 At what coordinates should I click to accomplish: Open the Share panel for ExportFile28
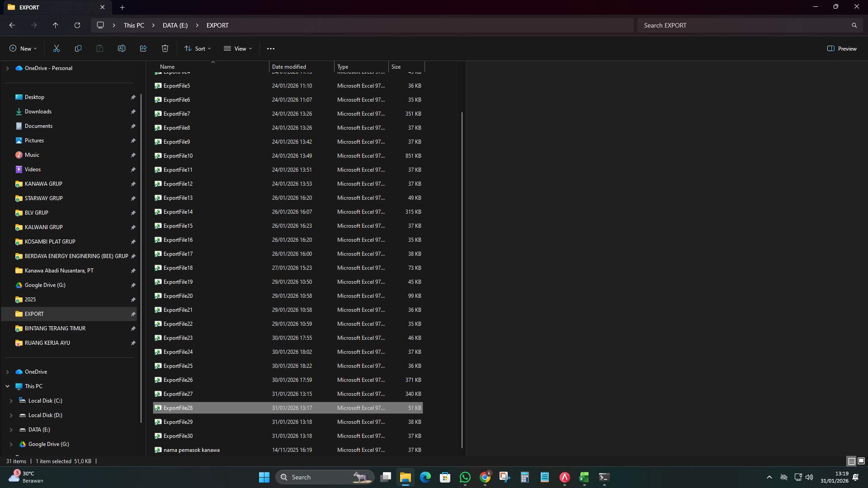143,48
